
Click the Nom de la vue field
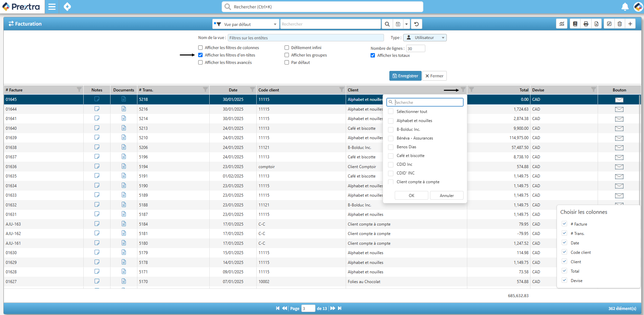coord(306,38)
